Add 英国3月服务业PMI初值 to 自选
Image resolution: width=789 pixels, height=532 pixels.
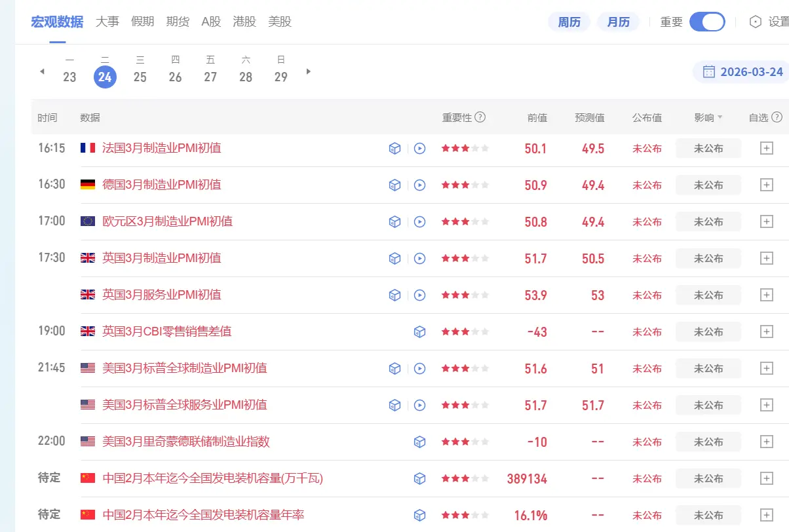tap(766, 295)
